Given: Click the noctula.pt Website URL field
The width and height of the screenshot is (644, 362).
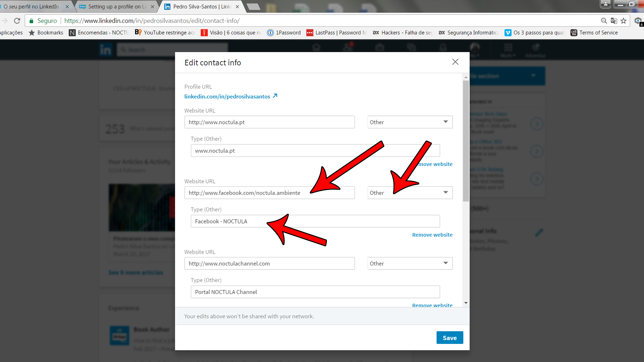Looking at the screenshot, I should tap(269, 122).
